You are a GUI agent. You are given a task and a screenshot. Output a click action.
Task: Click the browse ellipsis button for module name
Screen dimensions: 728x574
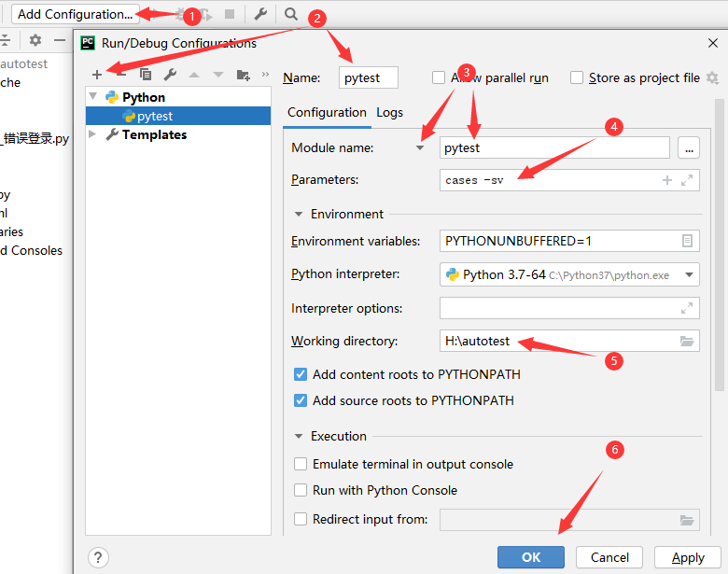pyautogui.click(x=689, y=148)
